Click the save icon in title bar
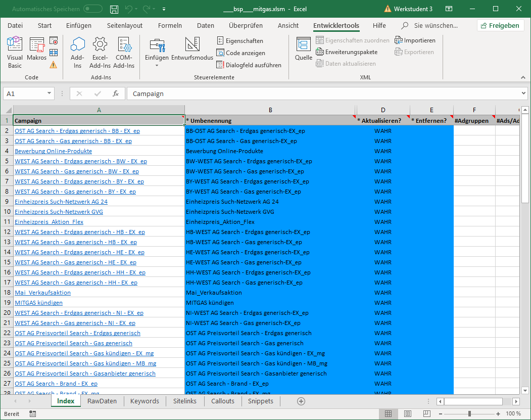 click(x=114, y=9)
